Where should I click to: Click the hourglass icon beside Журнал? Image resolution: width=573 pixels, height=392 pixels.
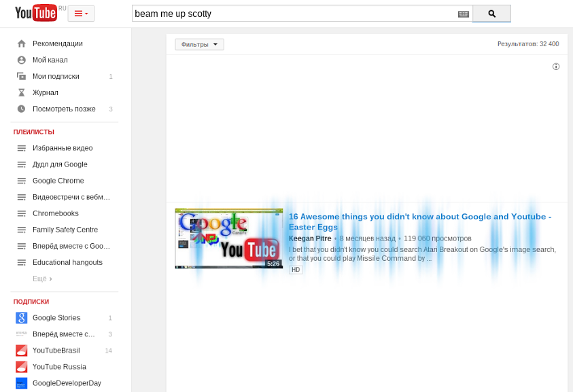[x=22, y=92]
